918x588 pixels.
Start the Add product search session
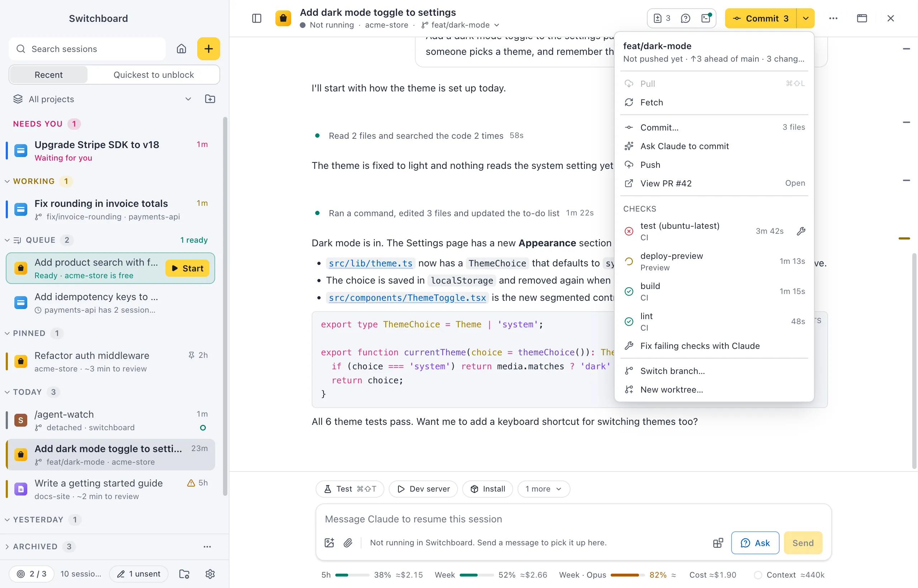(x=187, y=269)
